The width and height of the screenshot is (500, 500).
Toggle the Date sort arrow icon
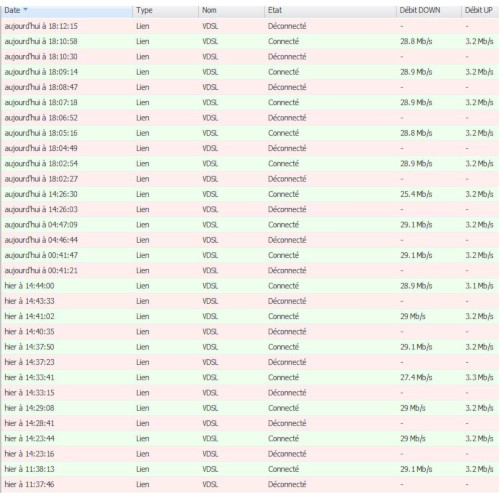pos(25,10)
